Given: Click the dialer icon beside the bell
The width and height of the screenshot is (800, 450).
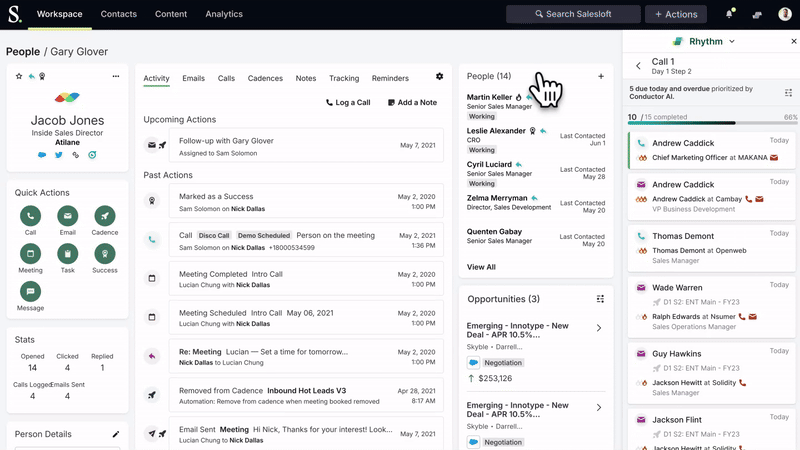Looking at the screenshot, I should point(757,15).
